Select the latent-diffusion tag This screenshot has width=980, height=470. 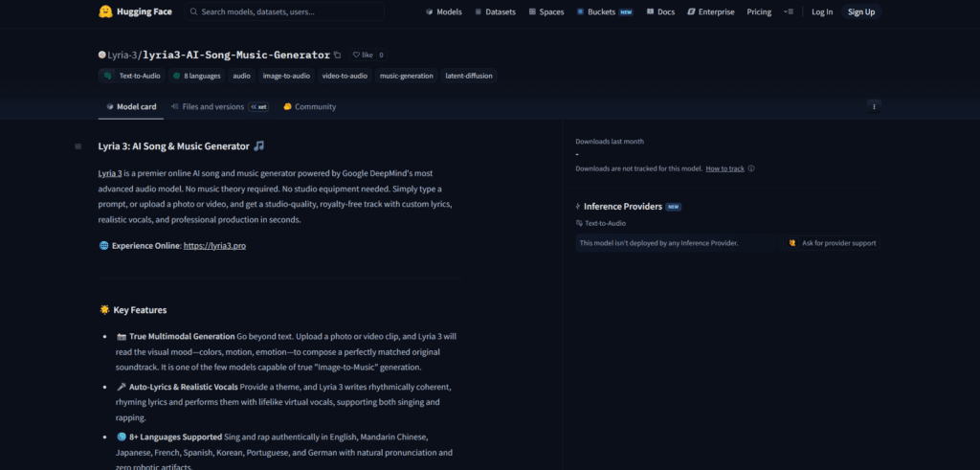pyautogui.click(x=469, y=76)
